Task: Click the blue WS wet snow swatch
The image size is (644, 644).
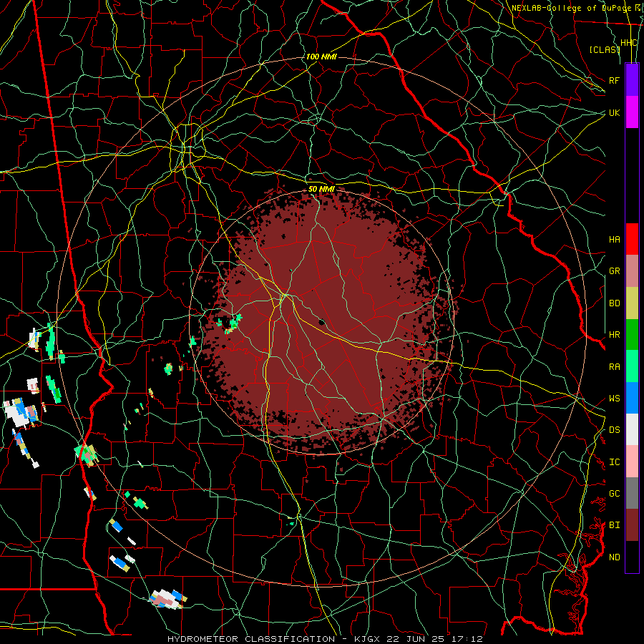Action: (632, 398)
